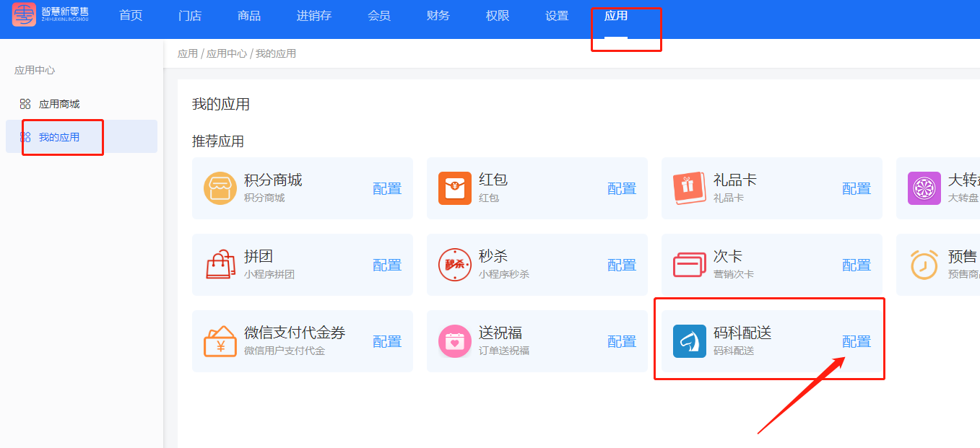
Task: Click 配置 link beside 红包
Action: [x=621, y=189]
